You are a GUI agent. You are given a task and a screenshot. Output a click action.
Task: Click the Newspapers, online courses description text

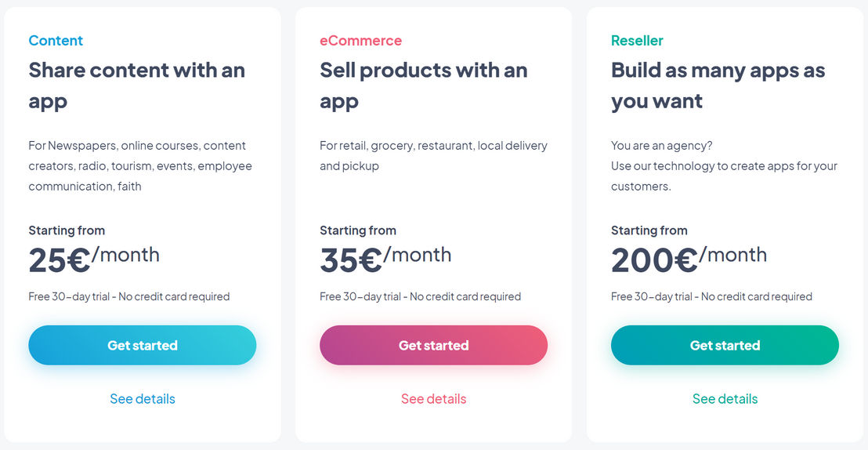tap(140, 165)
